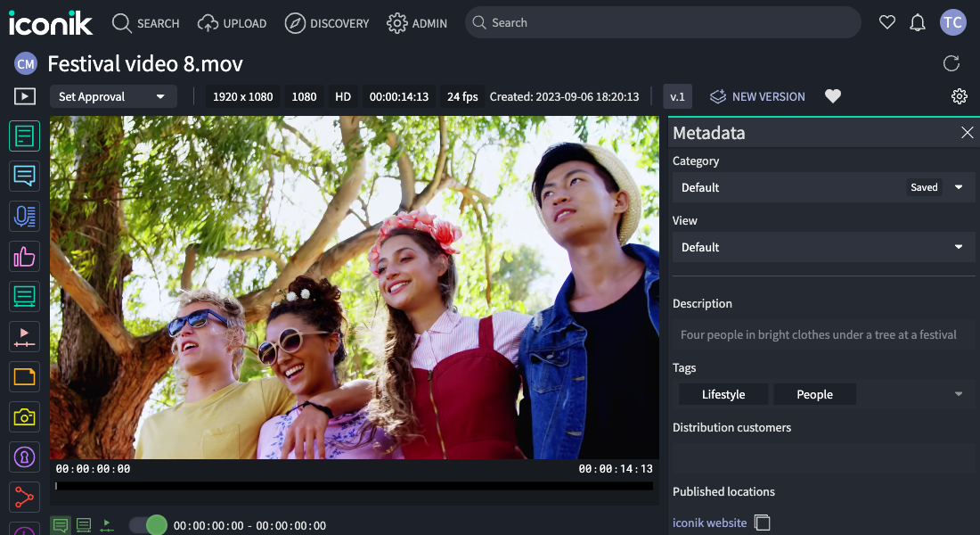The image size is (980, 535).
Task: Open the purple keyhole access panel
Action: point(24,457)
